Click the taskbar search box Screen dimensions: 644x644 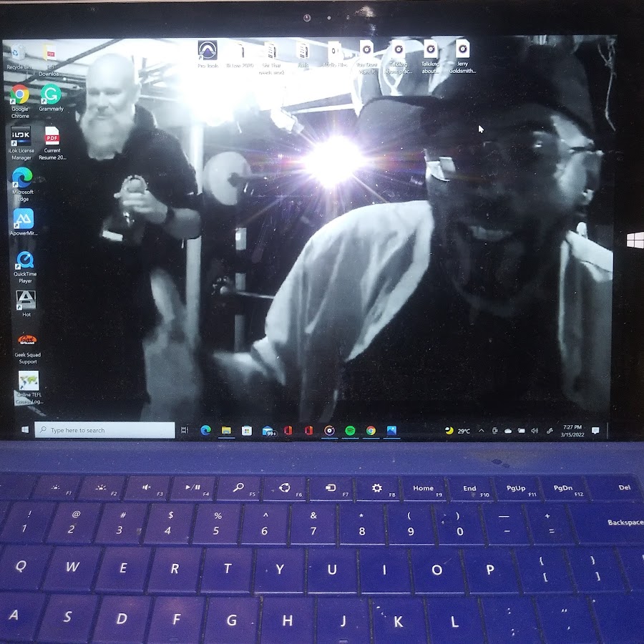(104, 430)
